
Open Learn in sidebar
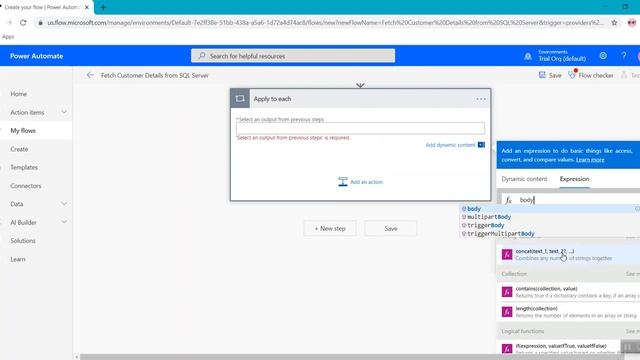coord(18,259)
